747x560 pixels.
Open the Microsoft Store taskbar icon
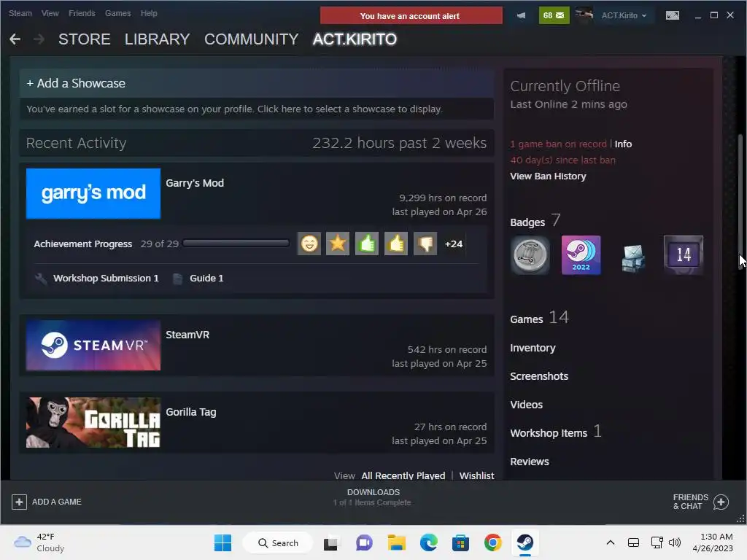pos(461,542)
